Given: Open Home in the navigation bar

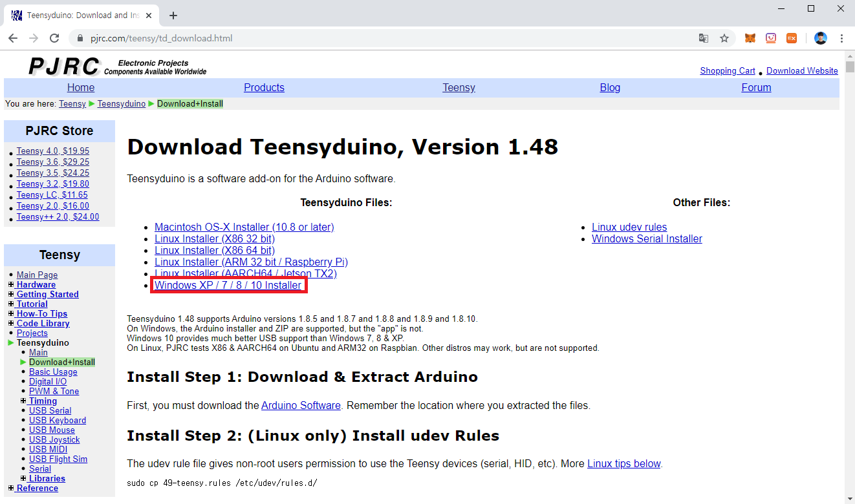Looking at the screenshot, I should click(81, 87).
